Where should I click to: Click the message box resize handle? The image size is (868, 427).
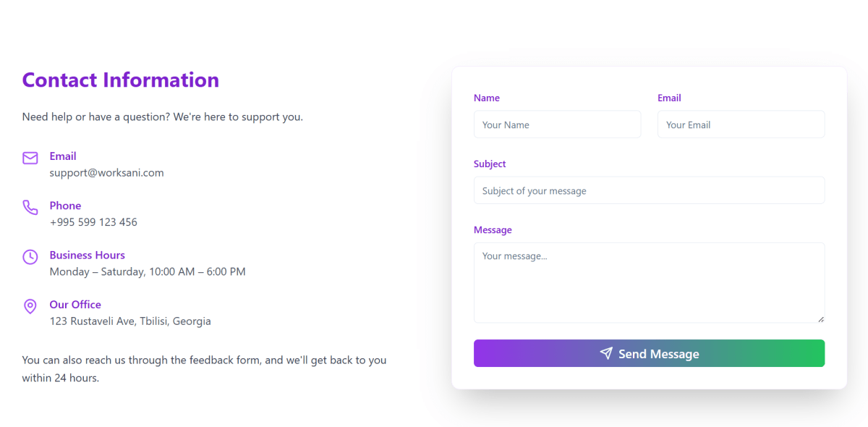[x=820, y=318]
